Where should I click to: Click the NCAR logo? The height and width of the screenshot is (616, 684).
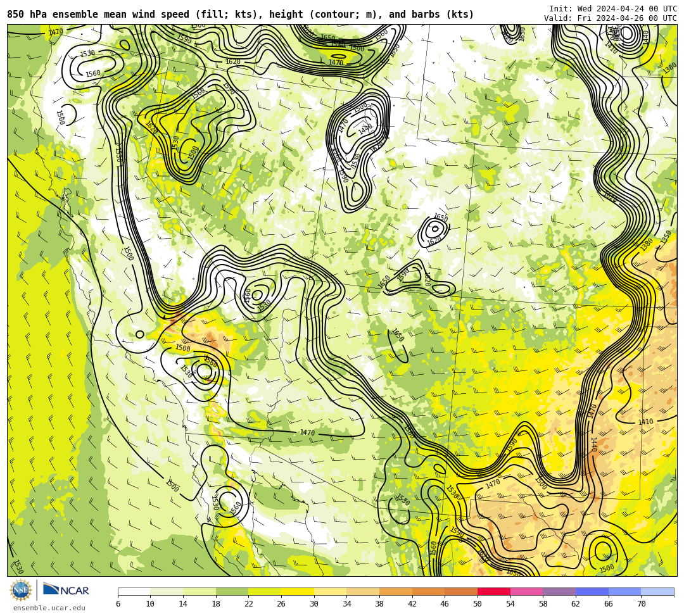tap(66, 590)
